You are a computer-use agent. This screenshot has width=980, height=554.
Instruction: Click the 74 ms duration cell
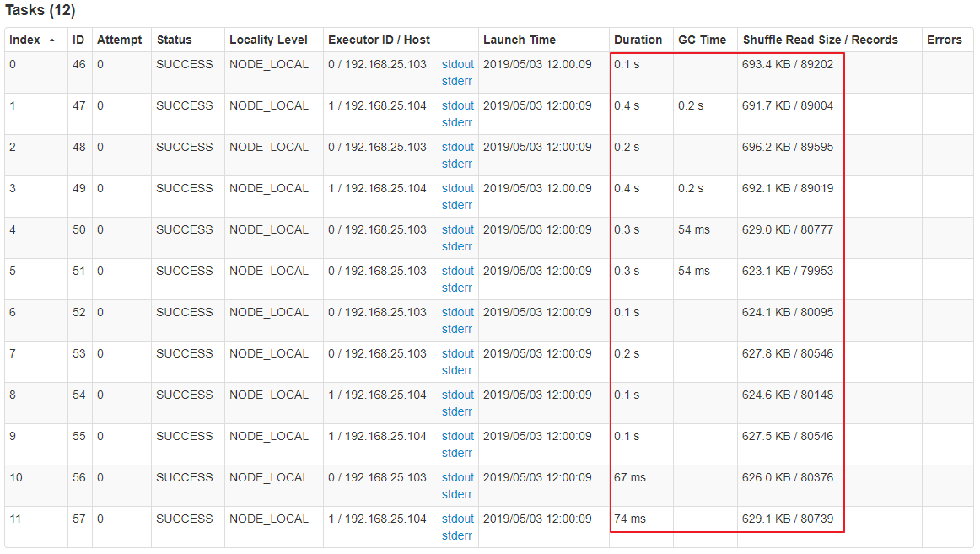[x=629, y=519]
